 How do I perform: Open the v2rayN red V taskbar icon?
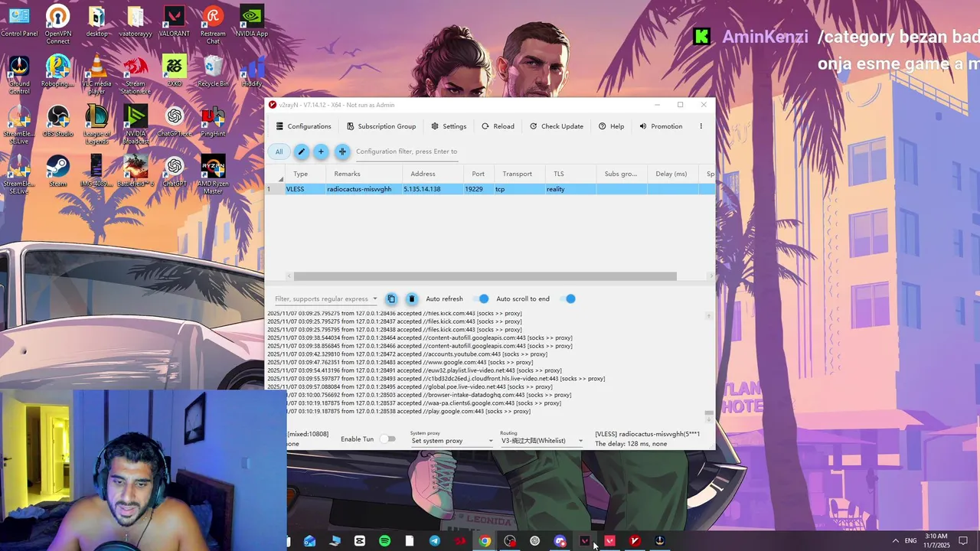635,541
